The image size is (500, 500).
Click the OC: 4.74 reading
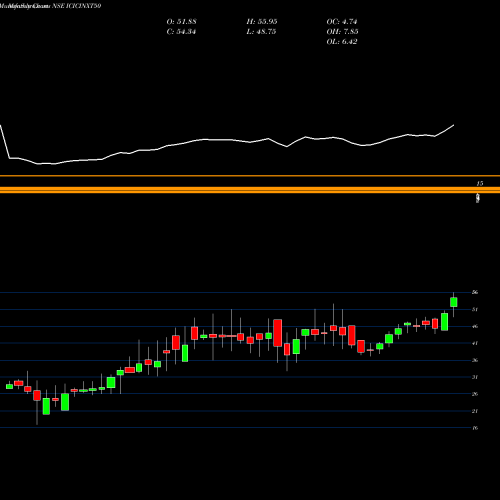tap(342, 22)
